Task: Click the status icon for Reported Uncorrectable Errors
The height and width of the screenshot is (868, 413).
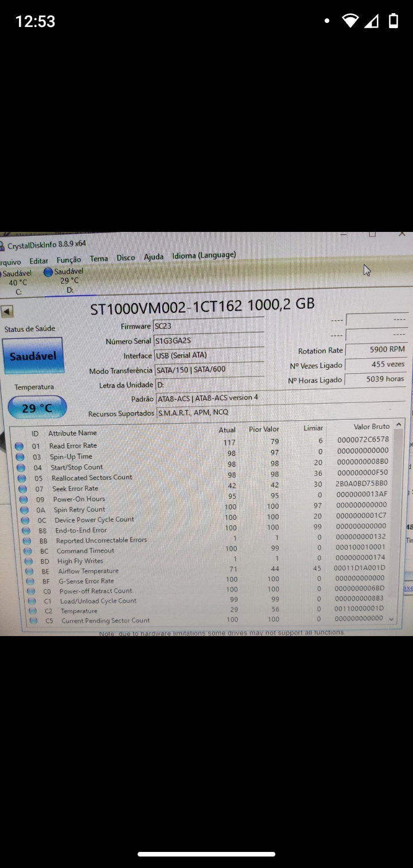Action: [x=28, y=541]
